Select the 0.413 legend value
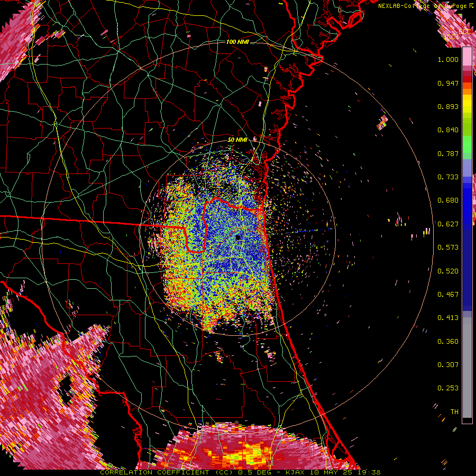This screenshot has width=476, height=476. pyautogui.click(x=448, y=318)
